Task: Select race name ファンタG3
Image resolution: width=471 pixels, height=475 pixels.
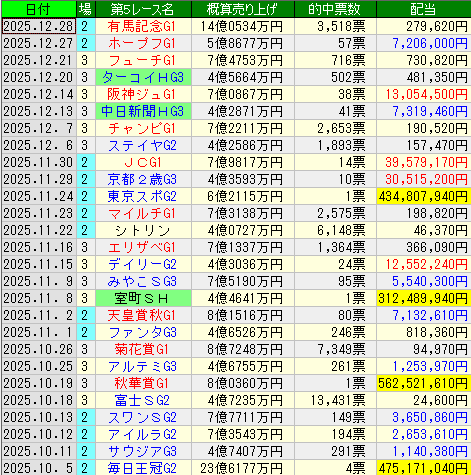Action: [x=143, y=332]
